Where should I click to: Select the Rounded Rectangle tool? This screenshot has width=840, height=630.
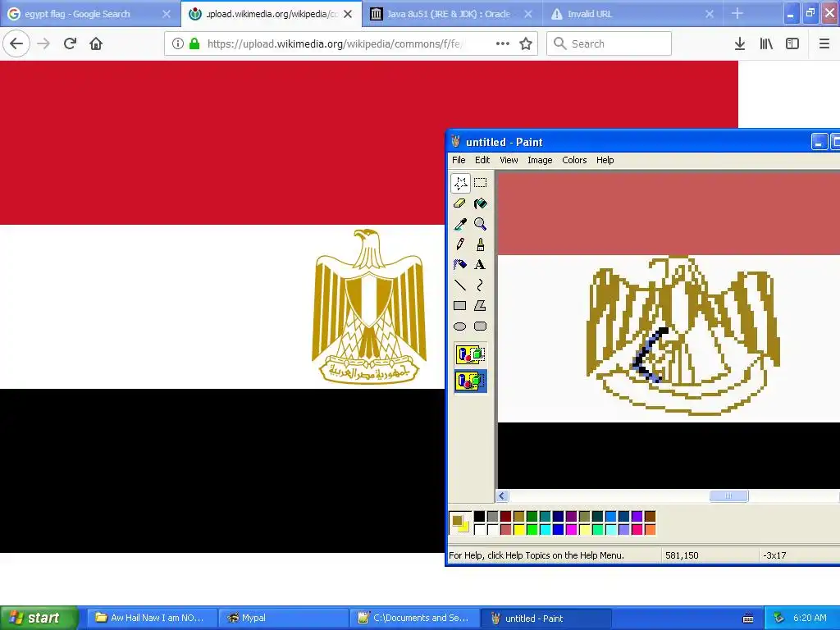[x=481, y=326]
